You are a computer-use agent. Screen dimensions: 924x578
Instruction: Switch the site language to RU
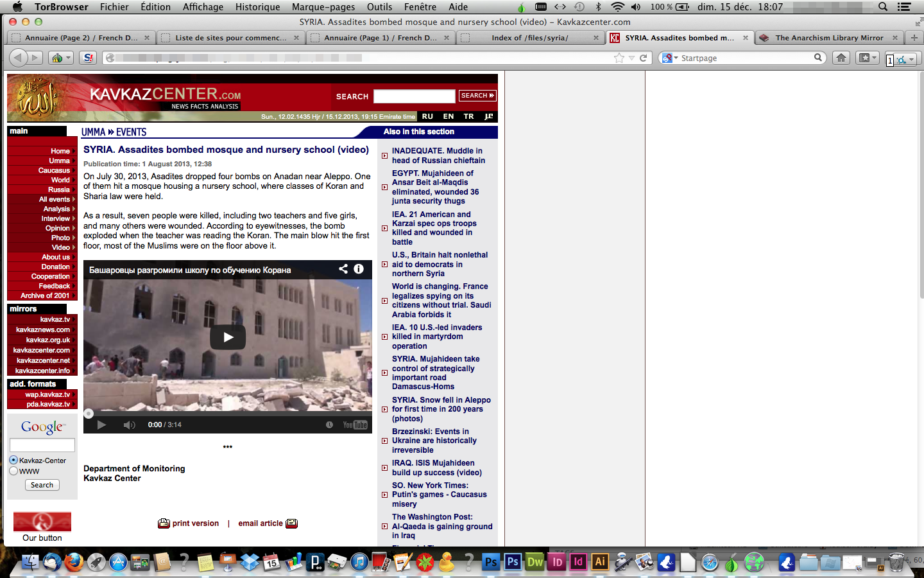click(x=427, y=116)
